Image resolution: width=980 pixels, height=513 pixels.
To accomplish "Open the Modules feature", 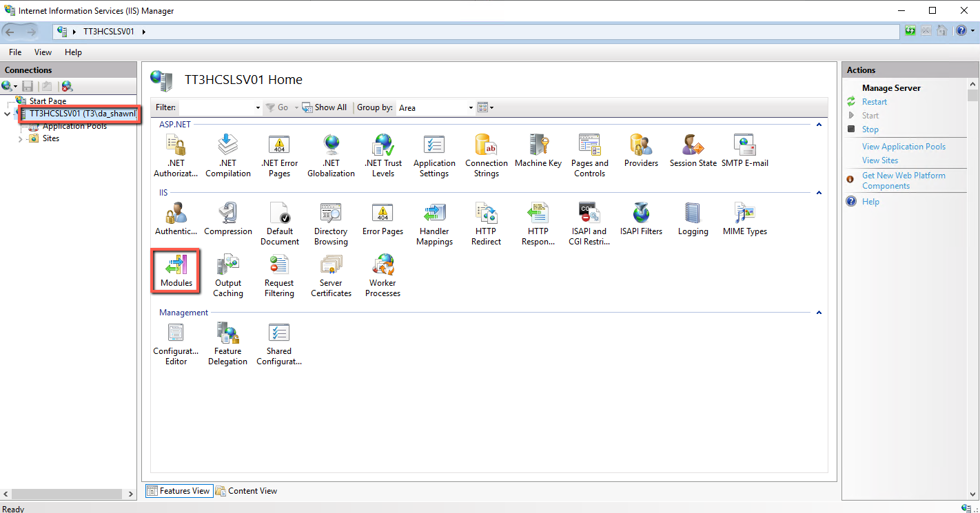I will pyautogui.click(x=176, y=270).
